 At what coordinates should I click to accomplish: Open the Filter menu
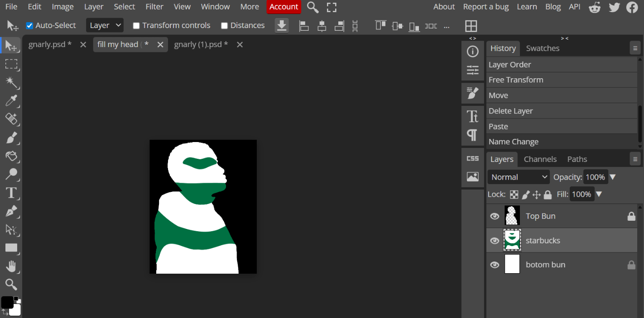click(154, 7)
